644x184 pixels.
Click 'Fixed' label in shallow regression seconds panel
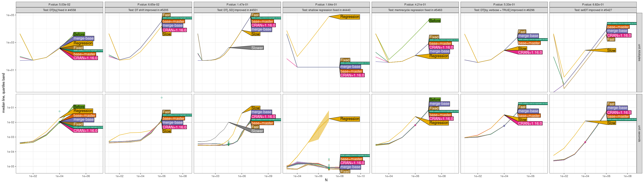point(345,172)
